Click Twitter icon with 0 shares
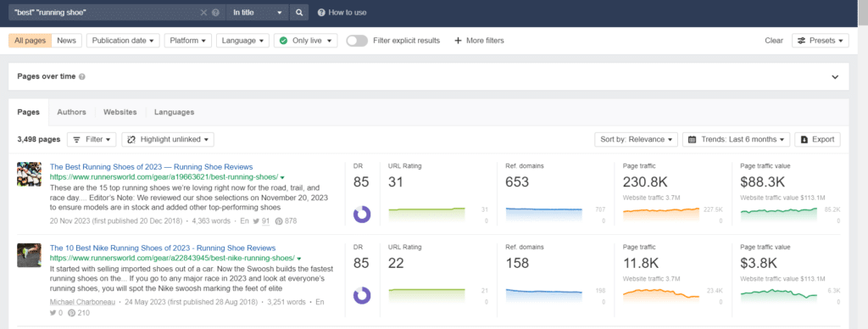Screen dimensions: 868x329 53,313
